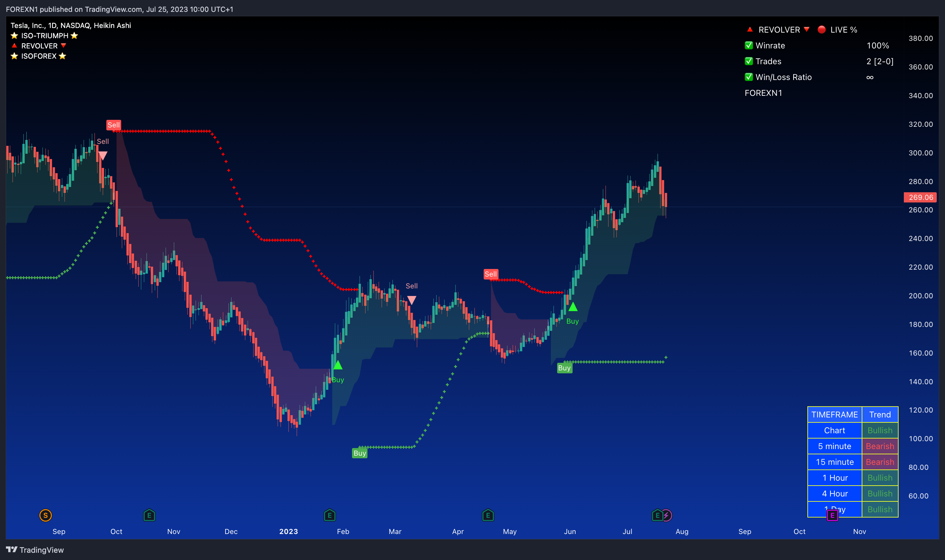This screenshot has width=945, height=560.
Task: Open the green earnings E marker before Feb
Action: coord(330,515)
